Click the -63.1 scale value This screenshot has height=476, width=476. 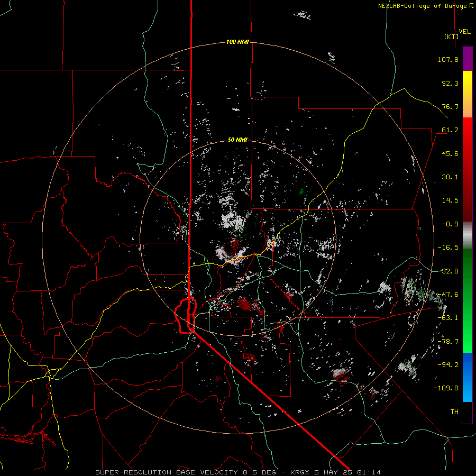(x=448, y=318)
